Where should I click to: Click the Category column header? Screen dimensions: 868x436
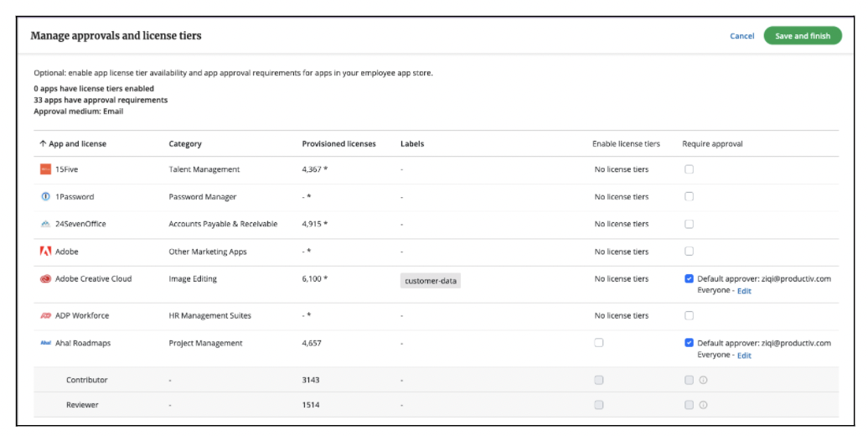click(x=185, y=144)
